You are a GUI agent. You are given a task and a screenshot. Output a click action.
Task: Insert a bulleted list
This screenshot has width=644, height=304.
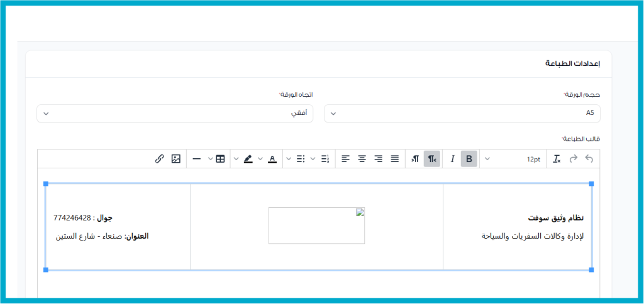(x=300, y=159)
